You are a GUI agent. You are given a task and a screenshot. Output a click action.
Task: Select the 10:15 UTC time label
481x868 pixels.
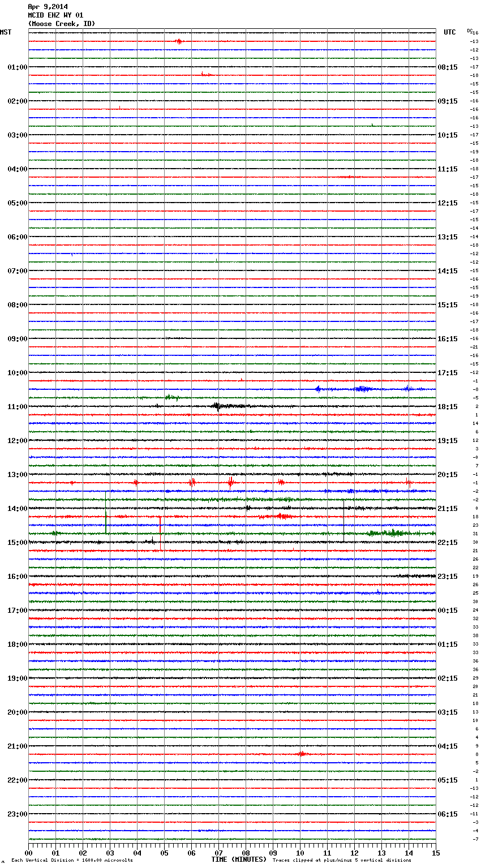448,135
